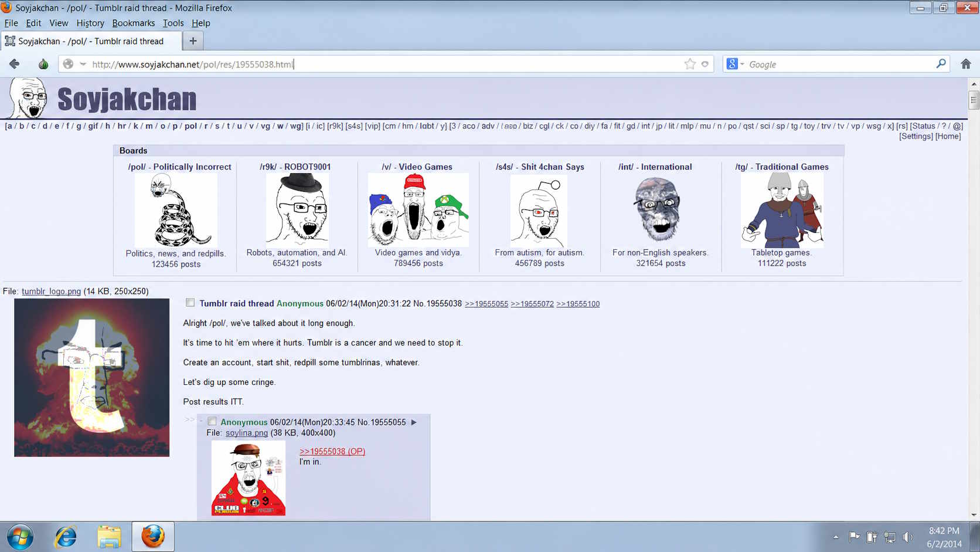Open the tumblr_logo.png file link
The height and width of the screenshot is (552, 980).
[51, 291]
